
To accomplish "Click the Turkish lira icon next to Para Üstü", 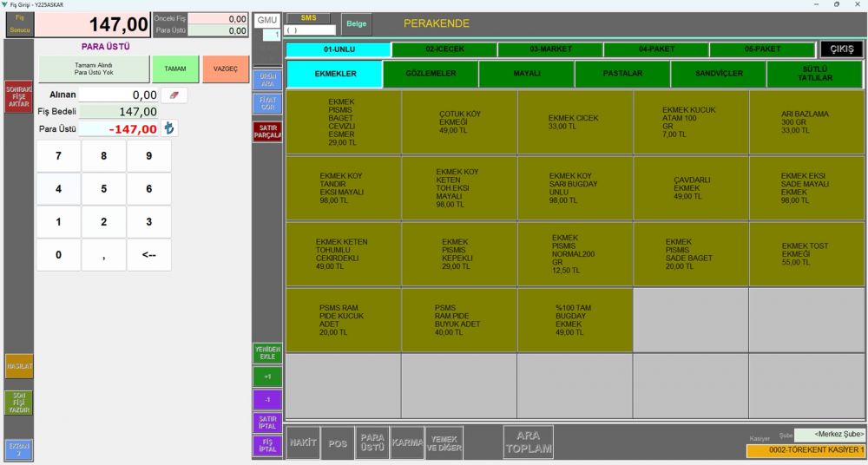I will pyautogui.click(x=170, y=128).
